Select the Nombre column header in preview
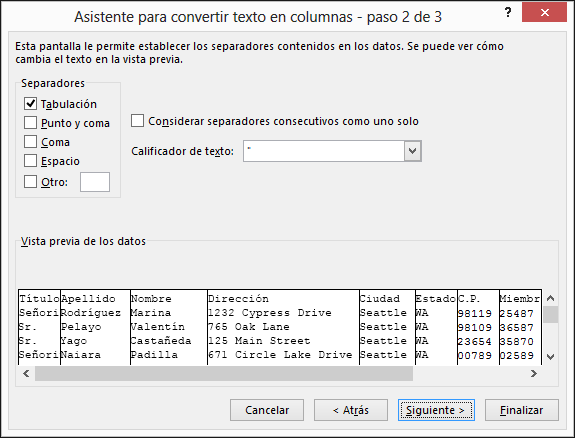The height and width of the screenshot is (438, 575). point(151,299)
